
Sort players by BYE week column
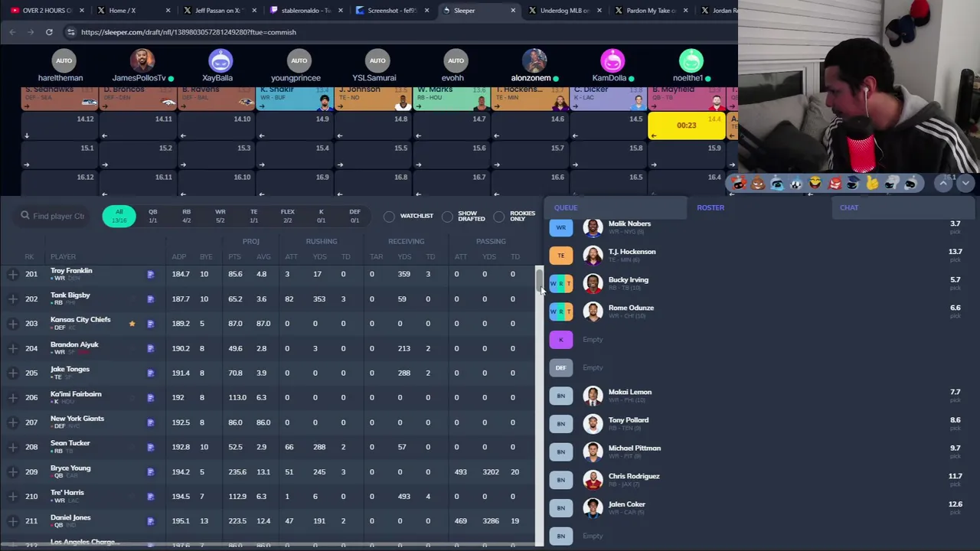click(206, 257)
